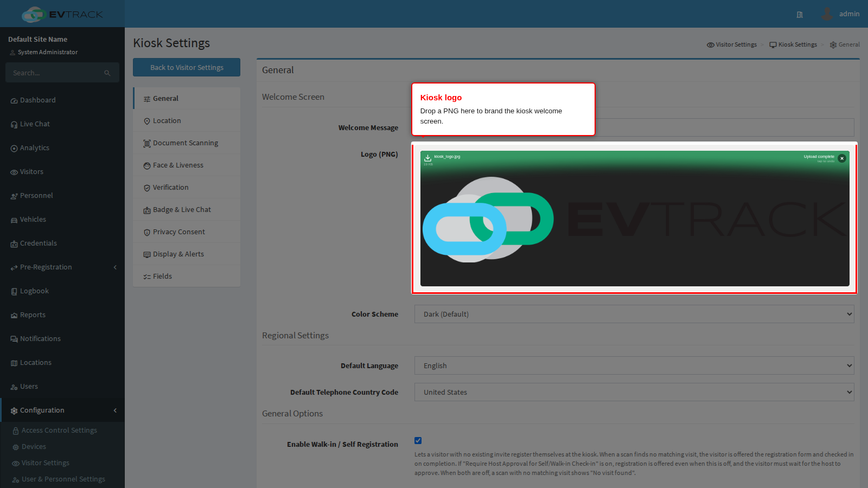Click the Notifications chat-bubble icon
The image size is (868, 488).
(x=14, y=339)
